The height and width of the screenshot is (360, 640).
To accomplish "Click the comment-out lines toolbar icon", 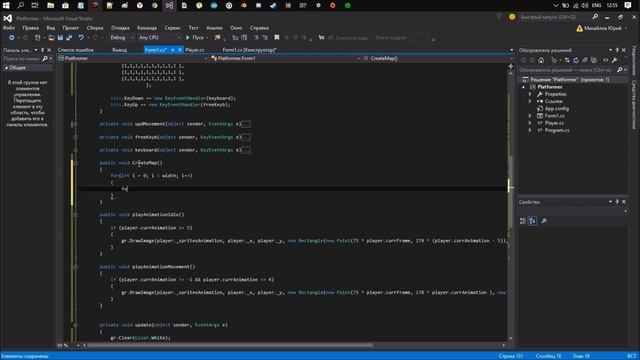I will [256, 38].
